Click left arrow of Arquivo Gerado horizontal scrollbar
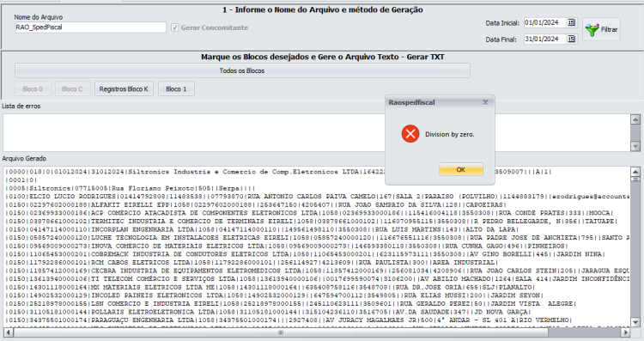 tap(8, 332)
